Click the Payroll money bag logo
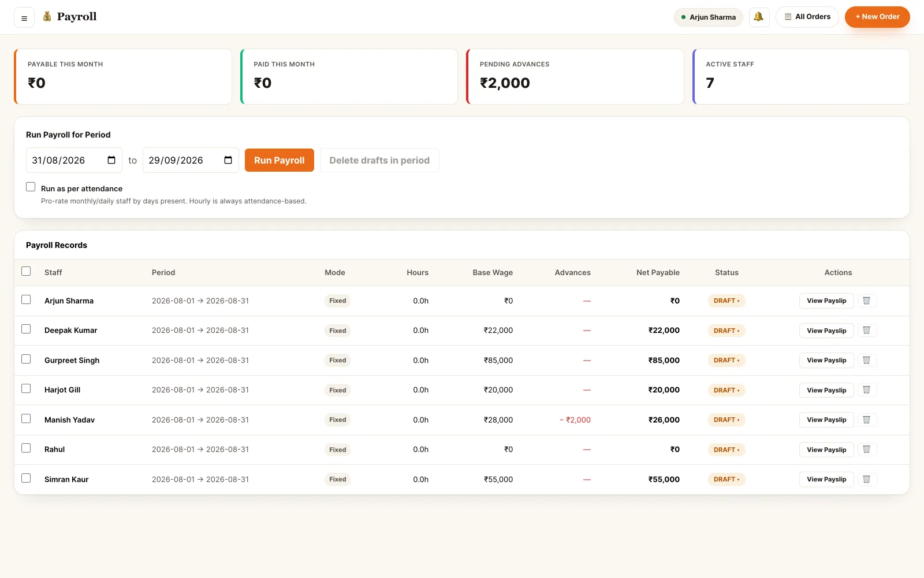924x578 pixels. pyautogui.click(x=47, y=17)
